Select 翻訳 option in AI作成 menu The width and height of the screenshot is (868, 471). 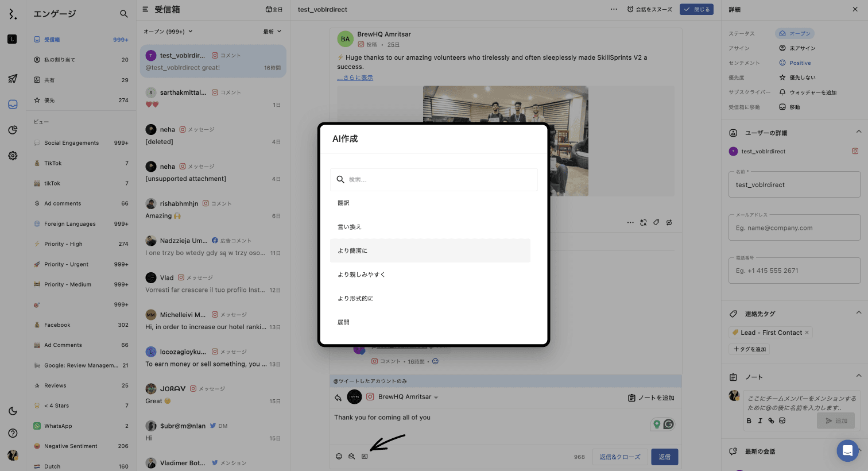tap(430, 203)
